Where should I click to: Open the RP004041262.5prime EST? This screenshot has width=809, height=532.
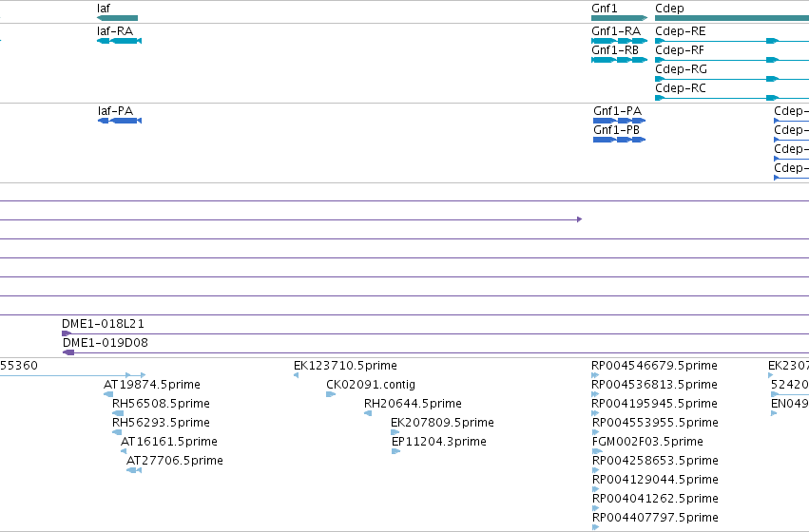click(596, 508)
